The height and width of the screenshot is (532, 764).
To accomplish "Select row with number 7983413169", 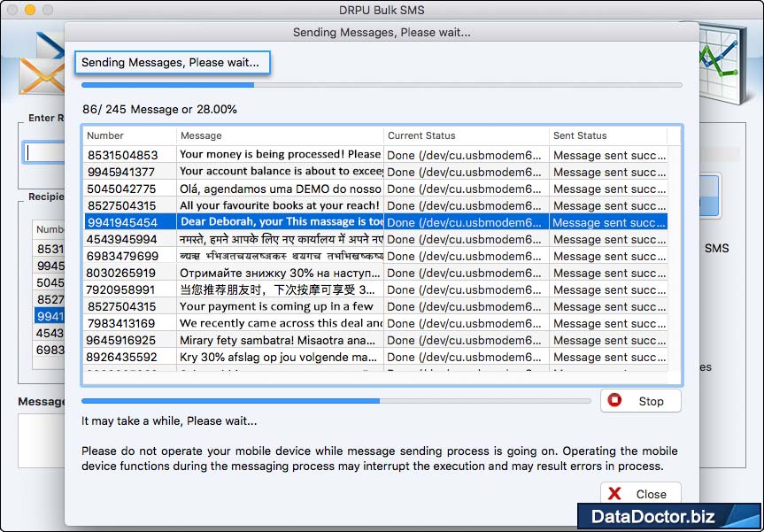I will [x=375, y=323].
